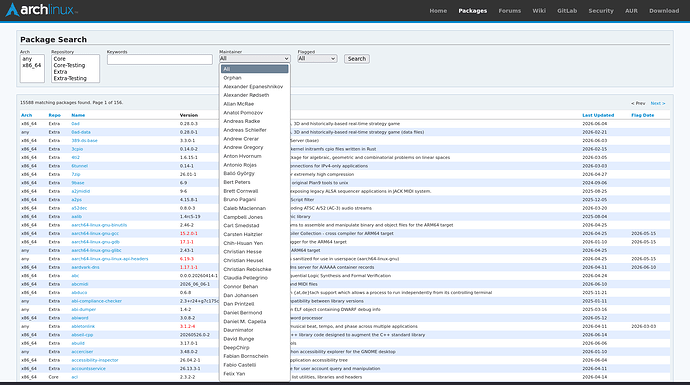Viewport: 690px width, 385px height.
Task: Open the accessibility-inspector package
Action: pyautogui.click(x=95, y=360)
